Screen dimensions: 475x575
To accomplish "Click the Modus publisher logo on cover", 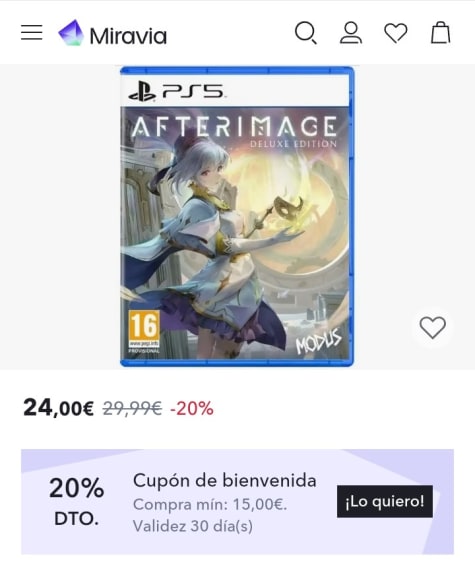I will click(318, 341).
